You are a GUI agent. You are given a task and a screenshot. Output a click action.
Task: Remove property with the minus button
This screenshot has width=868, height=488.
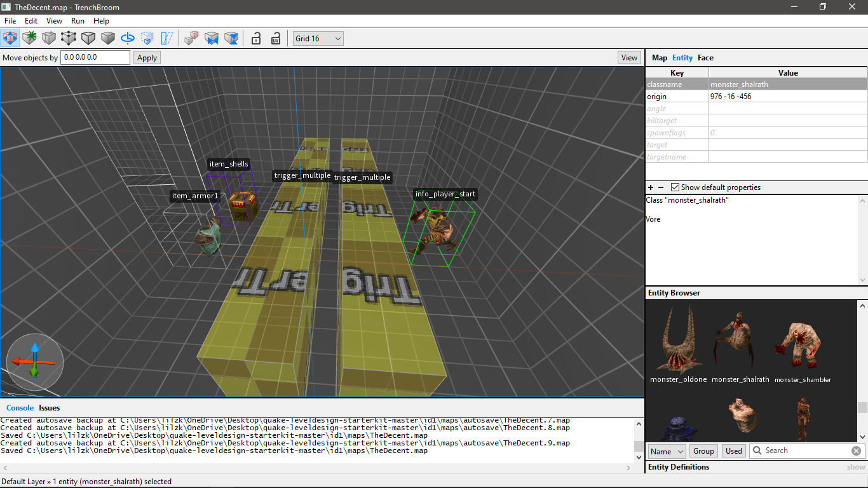[661, 187]
